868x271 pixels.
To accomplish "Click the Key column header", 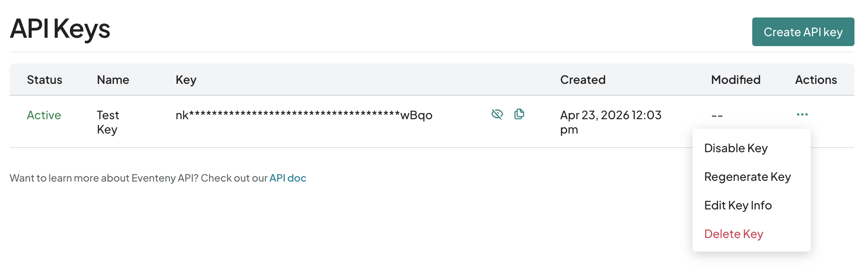I will [x=186, y=80].
